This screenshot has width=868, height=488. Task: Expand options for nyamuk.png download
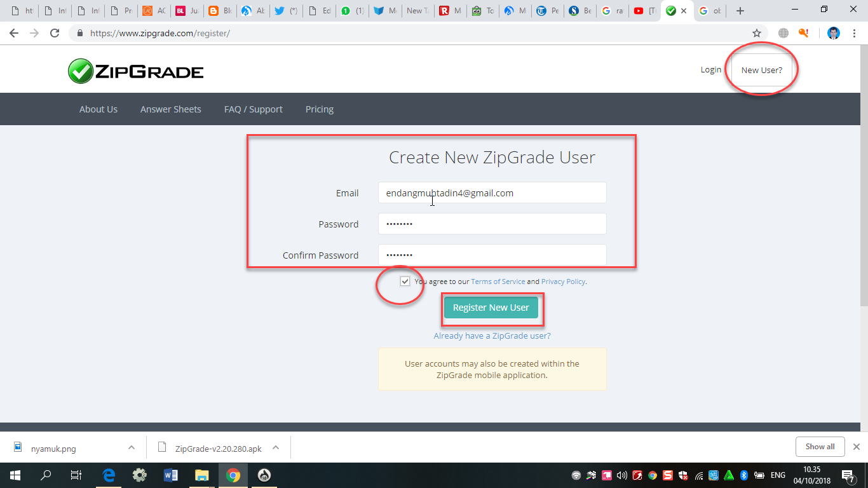pos(131,447)
